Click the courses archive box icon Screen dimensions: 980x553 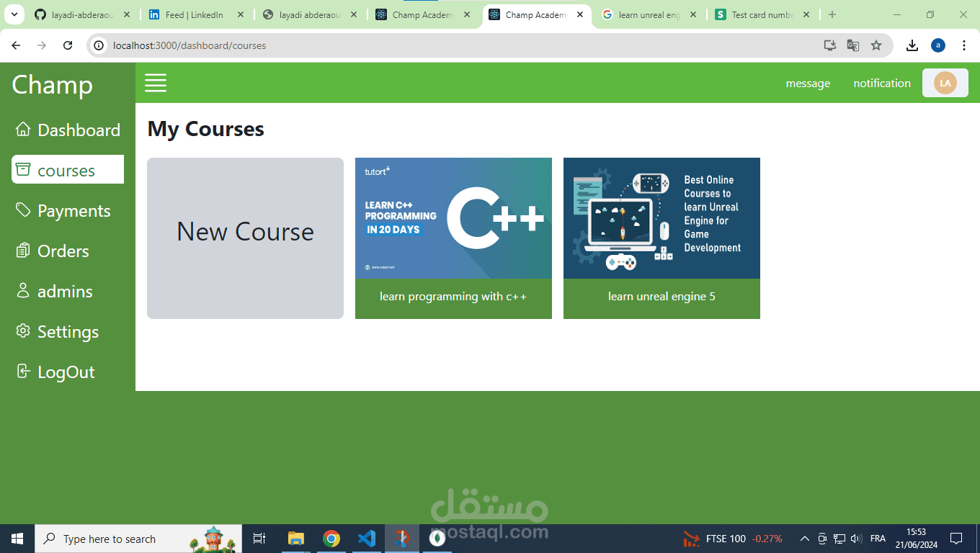pyautogui.click(x=23, y=170)
